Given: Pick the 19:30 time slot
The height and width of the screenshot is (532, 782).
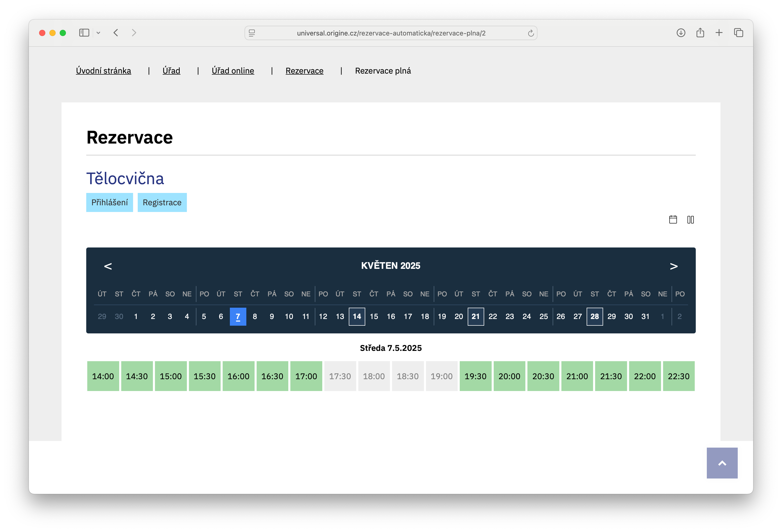Looking at the screenshot, I should (475, 376).
